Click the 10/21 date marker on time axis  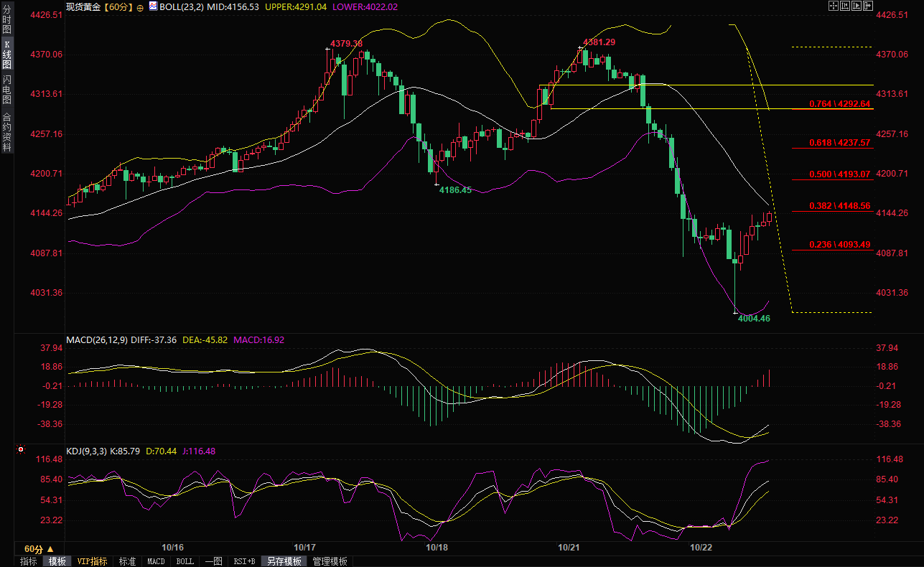[x=569, y=547]
